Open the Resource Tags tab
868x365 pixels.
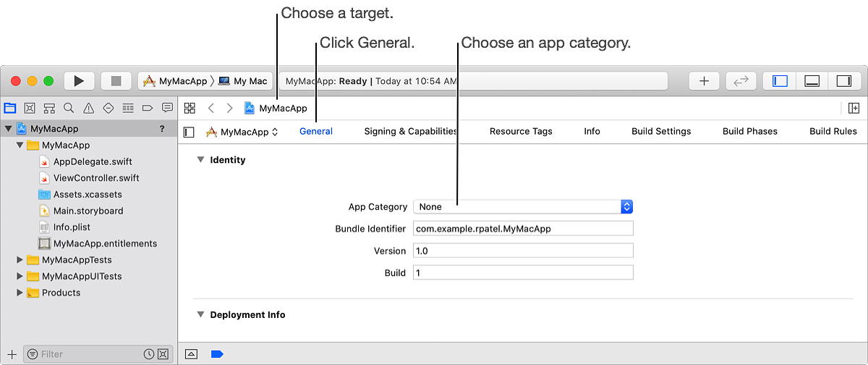click(521, 131)
